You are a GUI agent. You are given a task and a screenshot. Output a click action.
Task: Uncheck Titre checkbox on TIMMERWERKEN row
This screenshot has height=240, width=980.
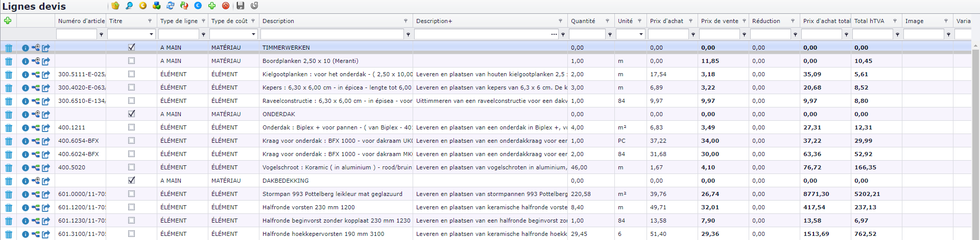click(131, 47)
